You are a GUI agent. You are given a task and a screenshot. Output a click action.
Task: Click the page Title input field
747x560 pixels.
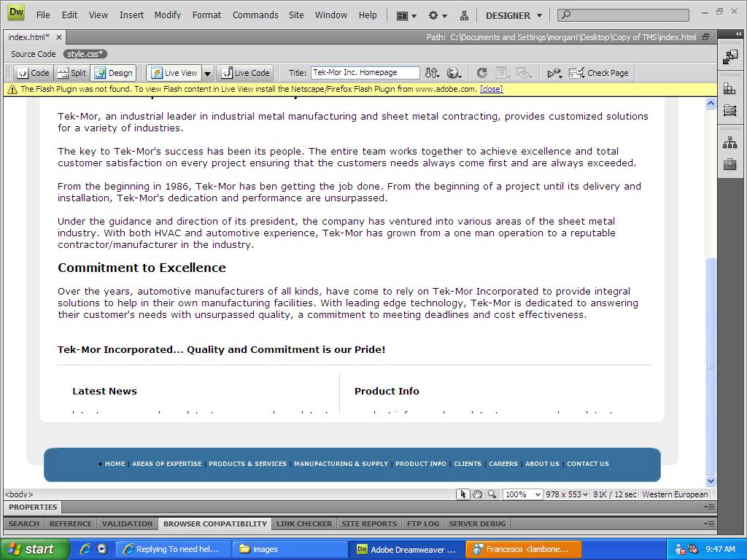pyautogui.click(x=365, y=73)
